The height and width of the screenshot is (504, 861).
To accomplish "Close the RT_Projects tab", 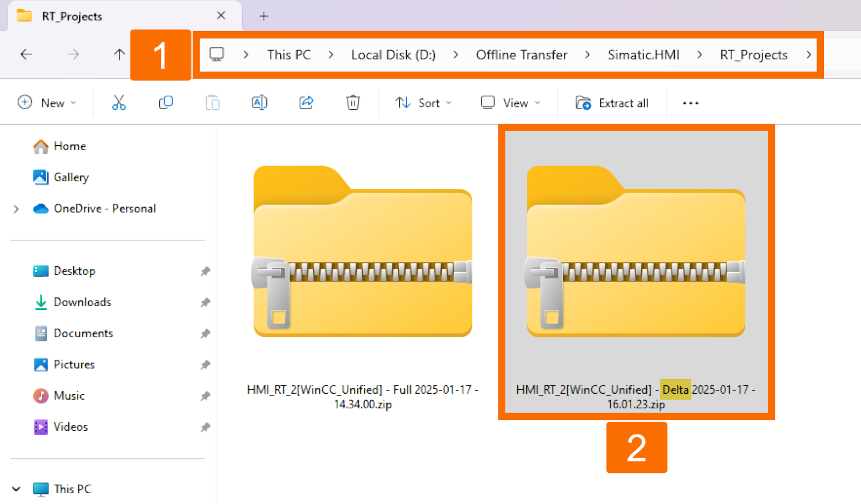I will click(221, 16).
